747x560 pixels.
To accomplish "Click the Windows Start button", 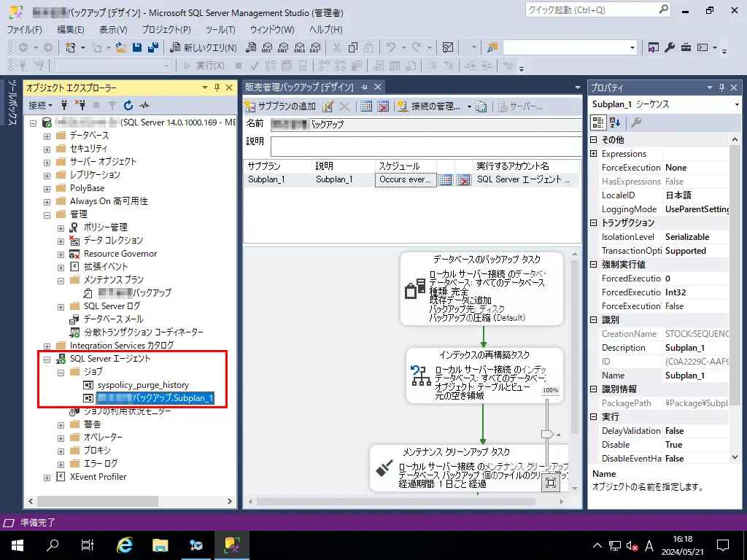I will pos(18,545).
